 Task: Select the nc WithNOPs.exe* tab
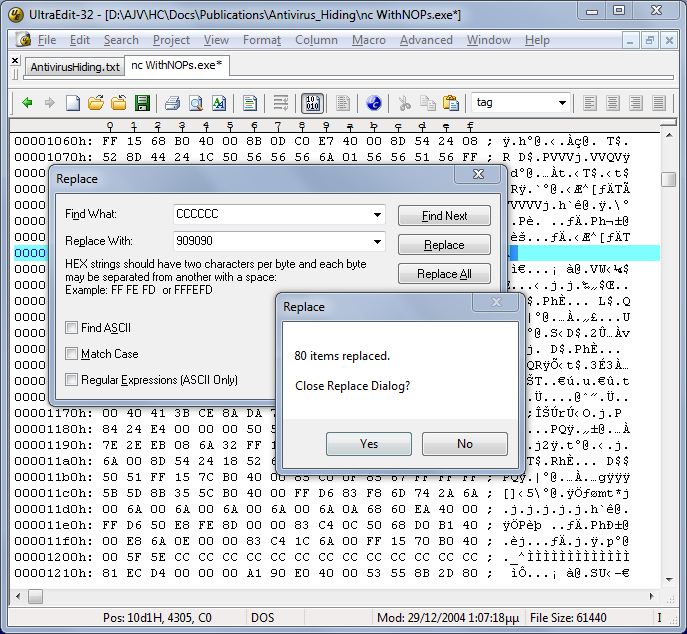[177, 65]
